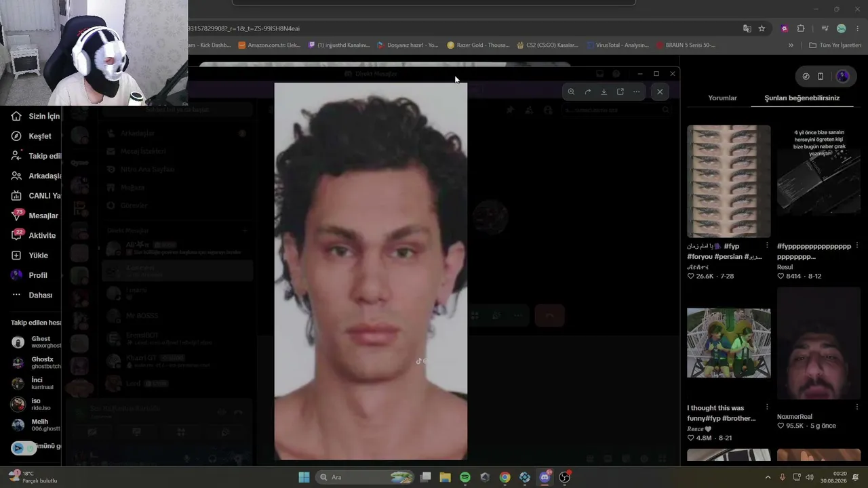Open TikTok Profil page
The image size is (868, 488).
29,275
